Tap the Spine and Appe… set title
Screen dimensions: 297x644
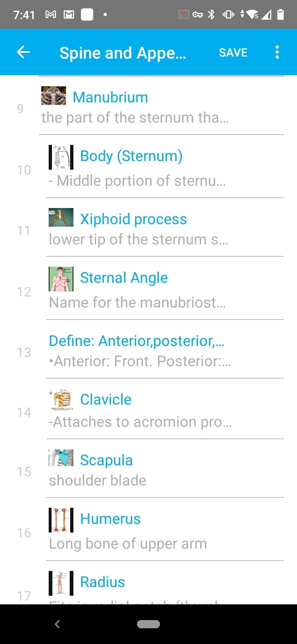(123, 53)
